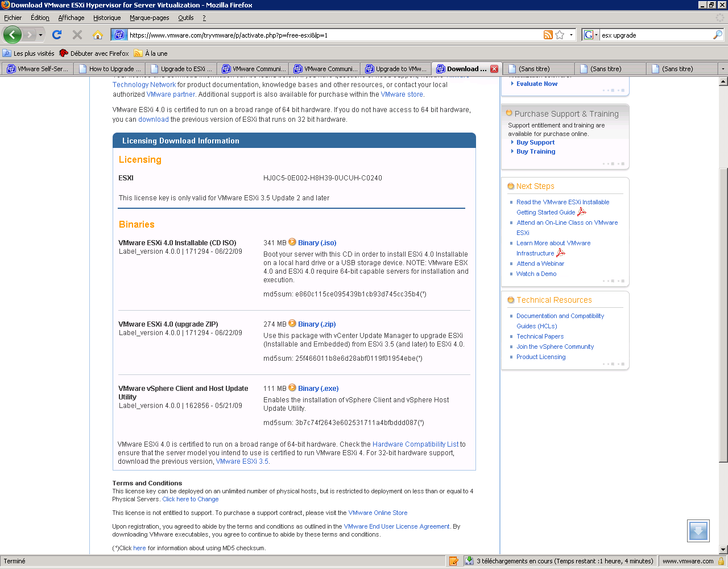
Task: Click the downloads status icon in status bar
Action: (469, 561)
